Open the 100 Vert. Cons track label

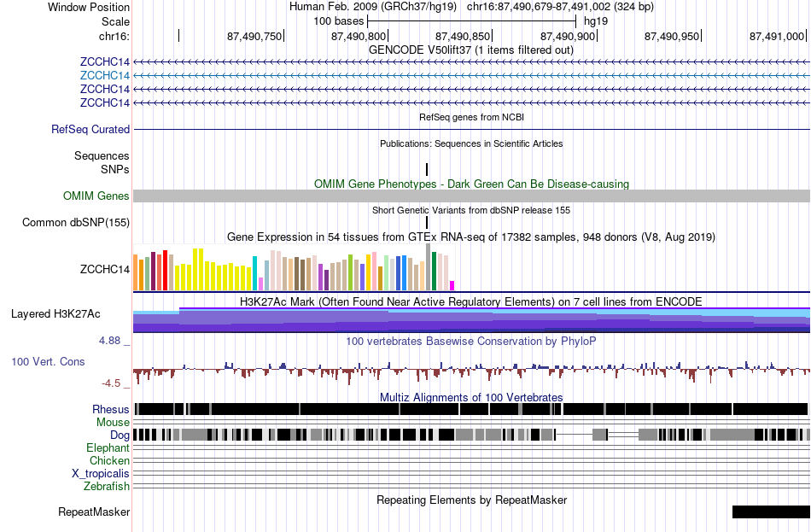[48, 362]
